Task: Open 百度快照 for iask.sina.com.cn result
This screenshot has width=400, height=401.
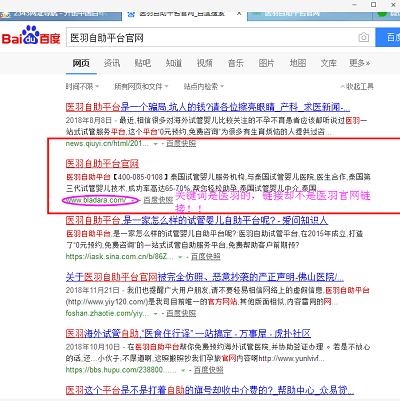Action: click(206, 257)
